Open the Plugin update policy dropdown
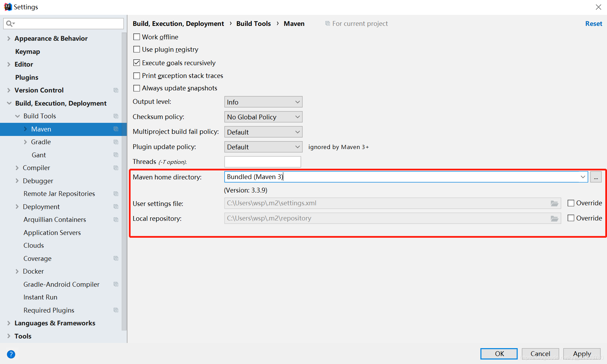 tap(263, 147)
